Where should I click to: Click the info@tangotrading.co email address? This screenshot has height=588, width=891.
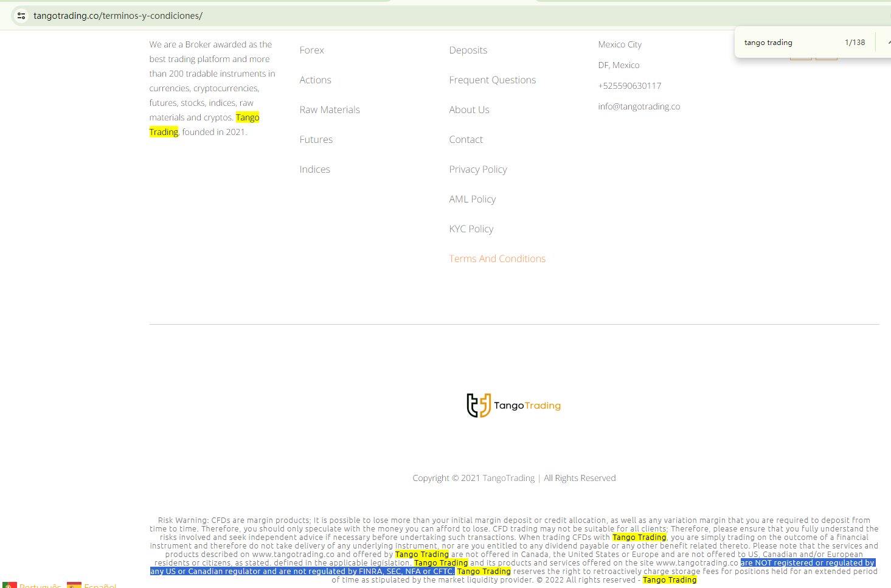coord(639,106)
